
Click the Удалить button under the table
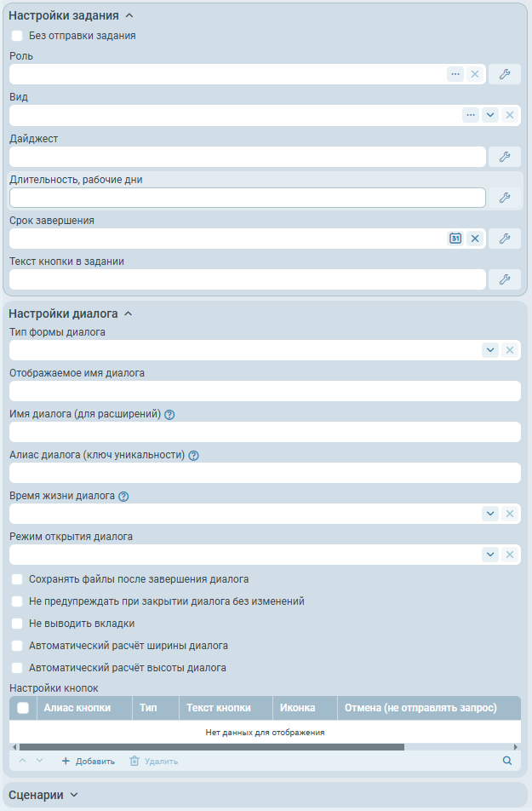[153, 761]
